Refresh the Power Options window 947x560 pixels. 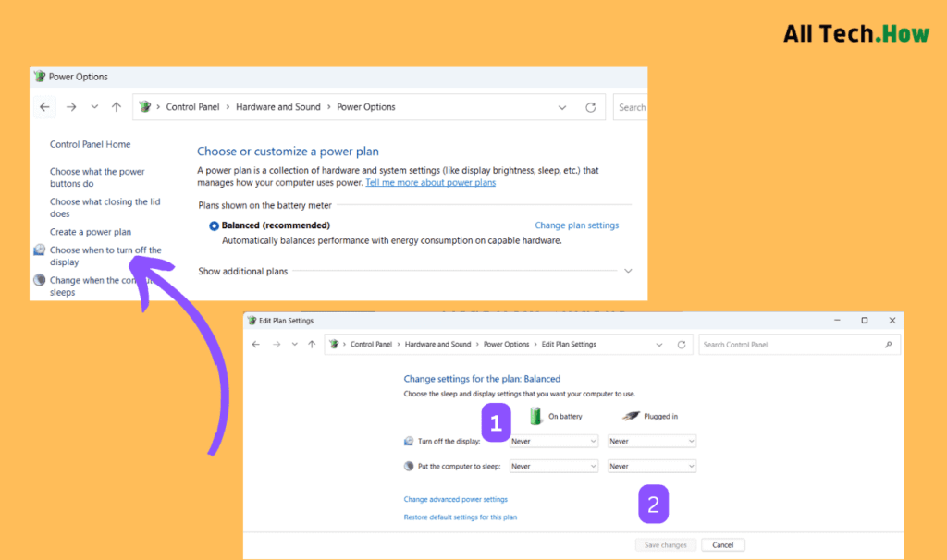591,107
